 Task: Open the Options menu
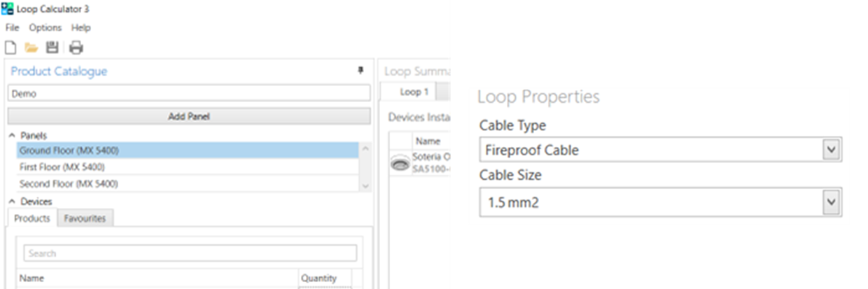click(45, 28)
